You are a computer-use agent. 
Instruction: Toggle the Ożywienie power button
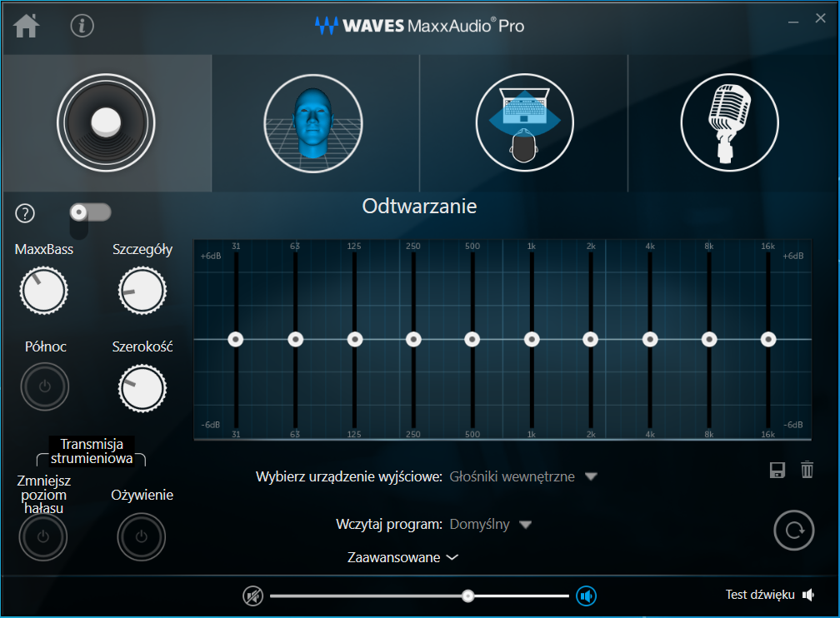[142, 536]
